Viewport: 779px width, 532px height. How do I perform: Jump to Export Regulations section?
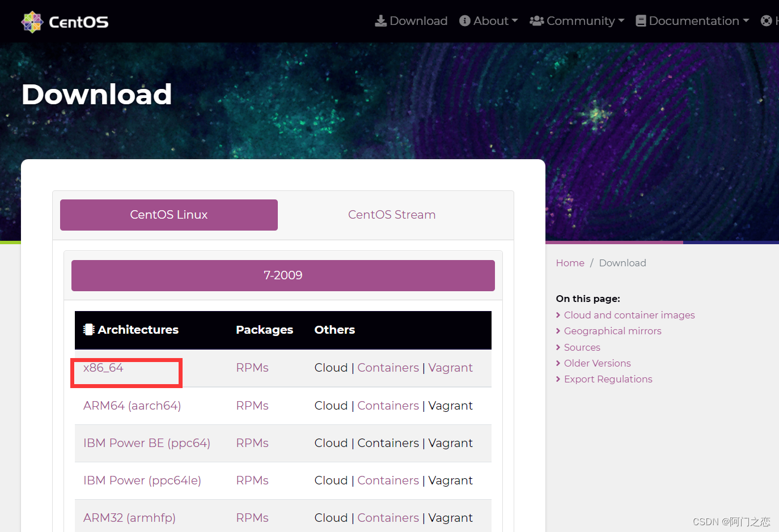608,379
